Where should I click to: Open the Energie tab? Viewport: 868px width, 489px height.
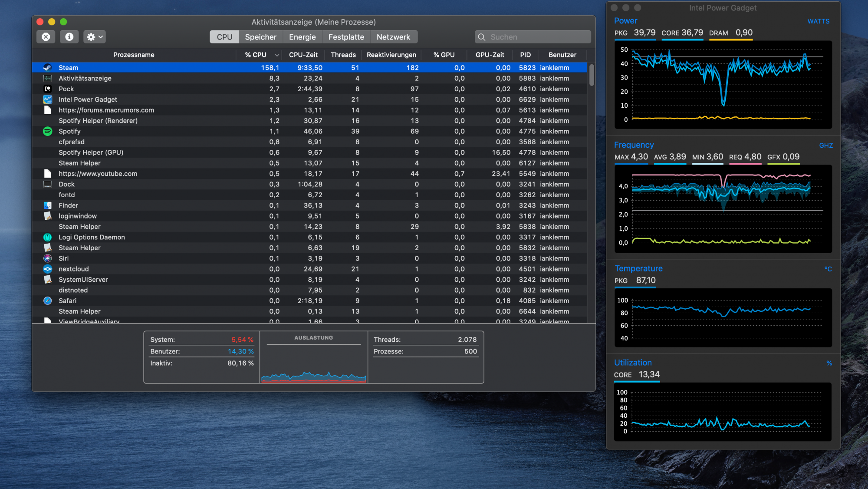point(302,37)
